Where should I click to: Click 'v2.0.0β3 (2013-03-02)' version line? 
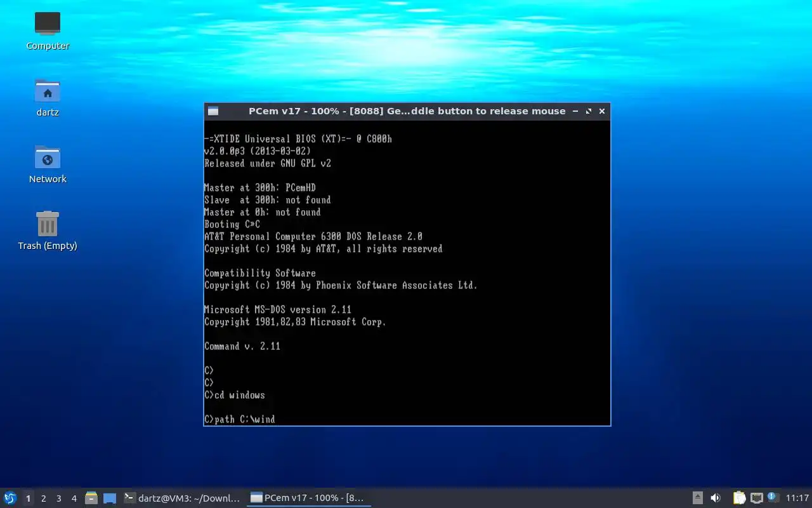click(x=258, y=151)
